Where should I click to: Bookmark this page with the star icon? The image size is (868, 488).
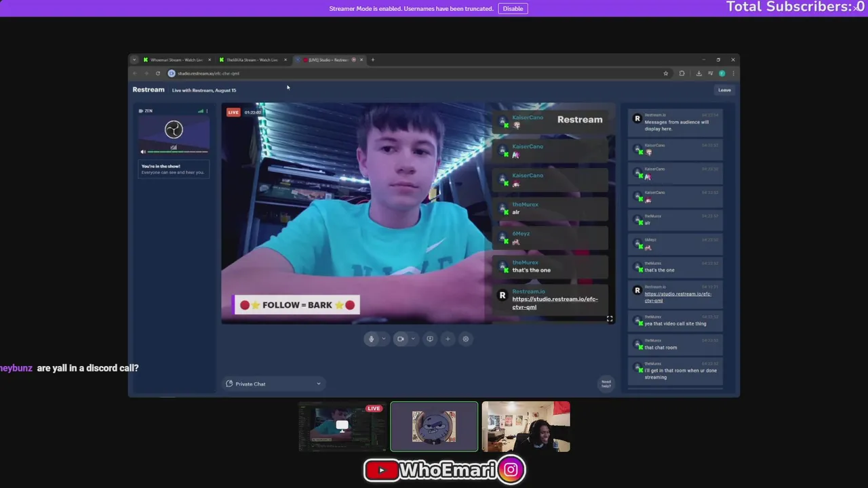click(666, 73)
